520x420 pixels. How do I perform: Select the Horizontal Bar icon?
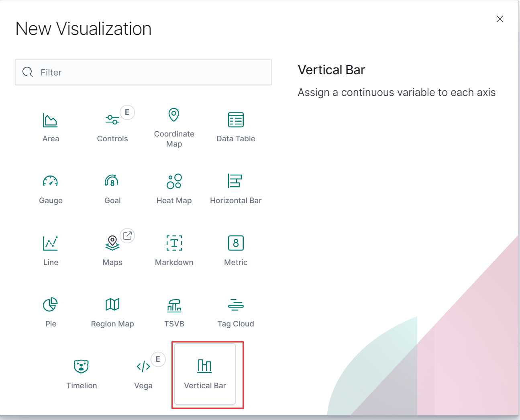[x=235, y=181]
